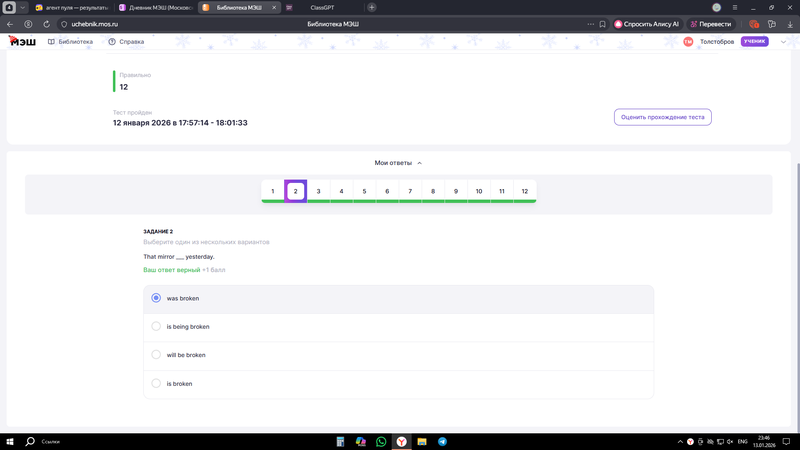Open the address bar three-dots menu

[x=590, y=24]
